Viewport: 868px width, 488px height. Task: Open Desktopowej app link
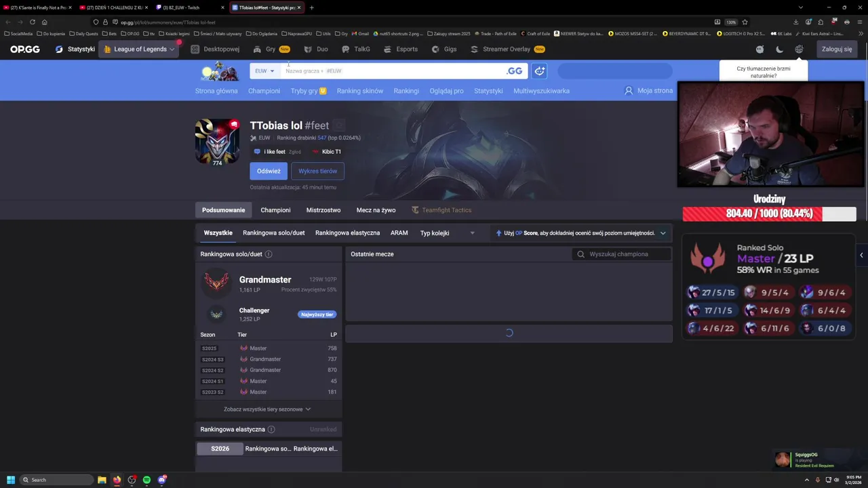click(x=215, y=49)
